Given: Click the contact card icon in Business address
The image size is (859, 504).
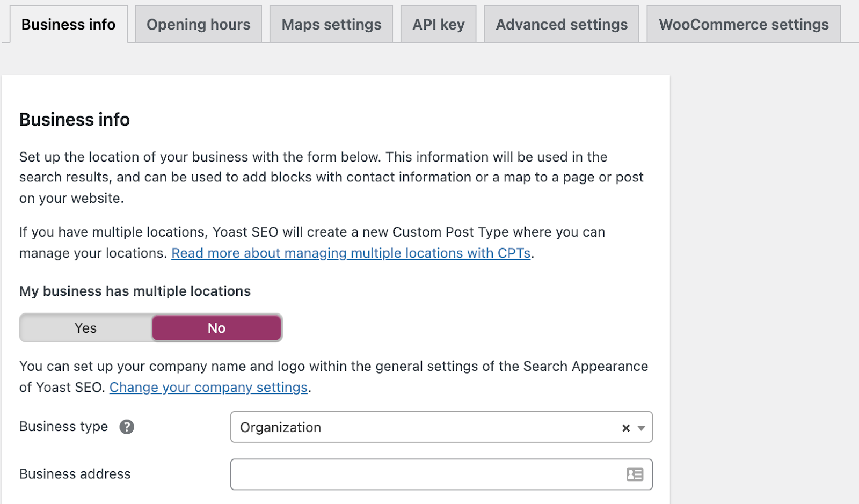Looking at the screenshot, I should pos(635,474).
